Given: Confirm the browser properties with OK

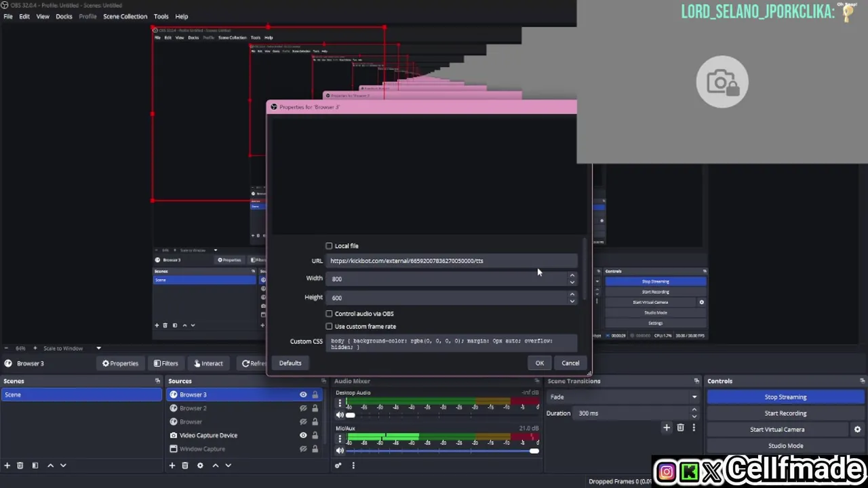Looking at the screenshot, I should (x=540, y=363).
